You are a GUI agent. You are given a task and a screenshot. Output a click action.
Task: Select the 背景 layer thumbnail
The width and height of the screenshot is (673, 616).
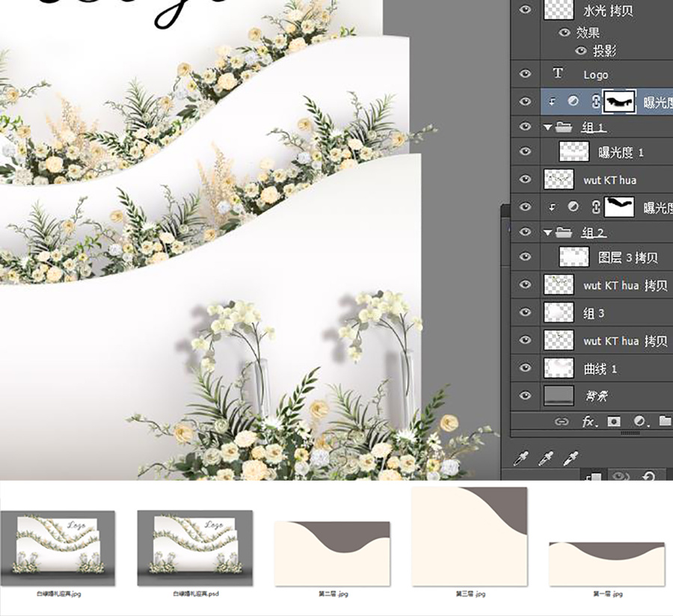(559, 395)
